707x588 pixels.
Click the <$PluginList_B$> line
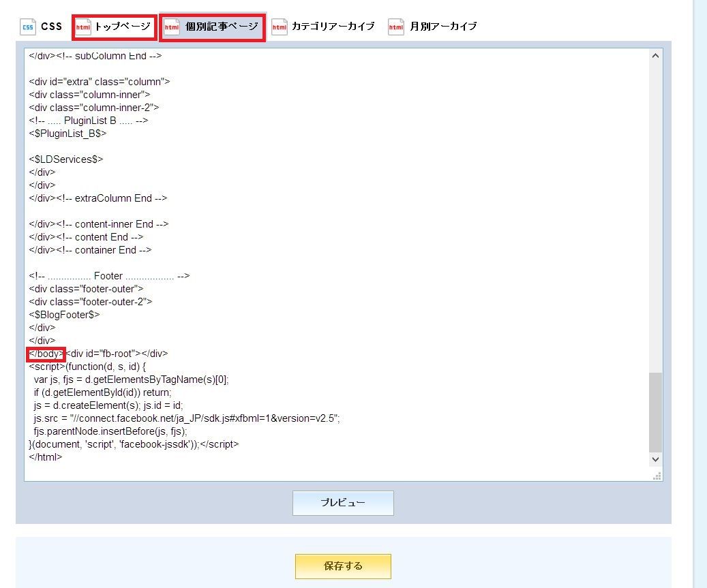pyautogui.click(x=67, y=134)
